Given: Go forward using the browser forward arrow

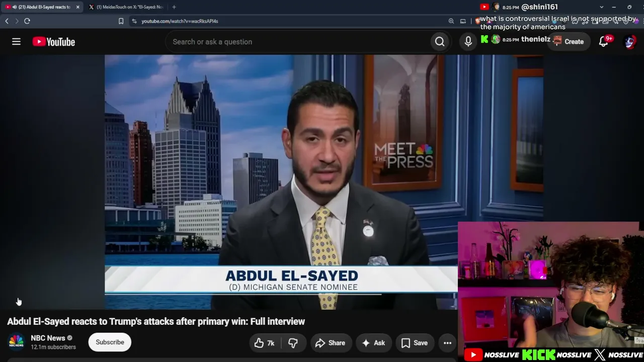Looking at the screenshot, I should click(17, 21).
